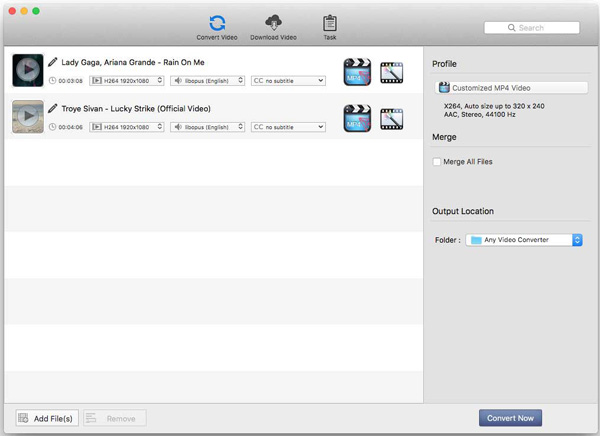
Task: Click the film icon in Lucky Strike video dropdown
Action: pyautogui.click(x=97, y=127)
